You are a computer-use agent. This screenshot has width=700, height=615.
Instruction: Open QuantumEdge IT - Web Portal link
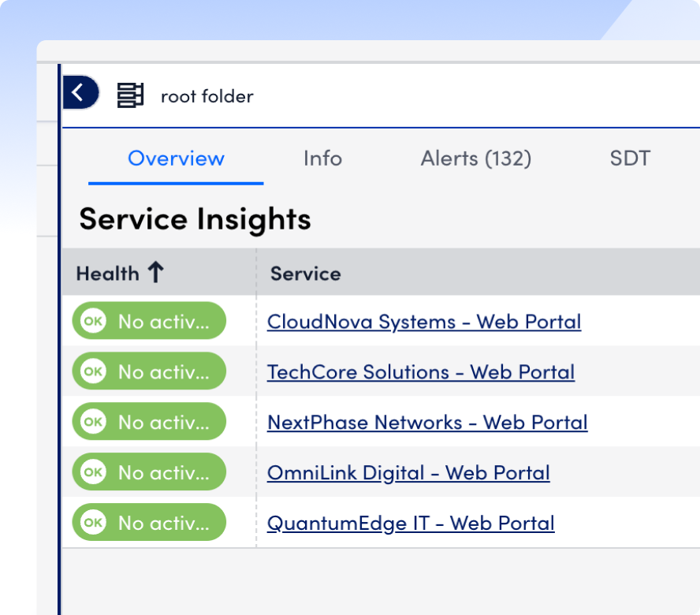411,524
